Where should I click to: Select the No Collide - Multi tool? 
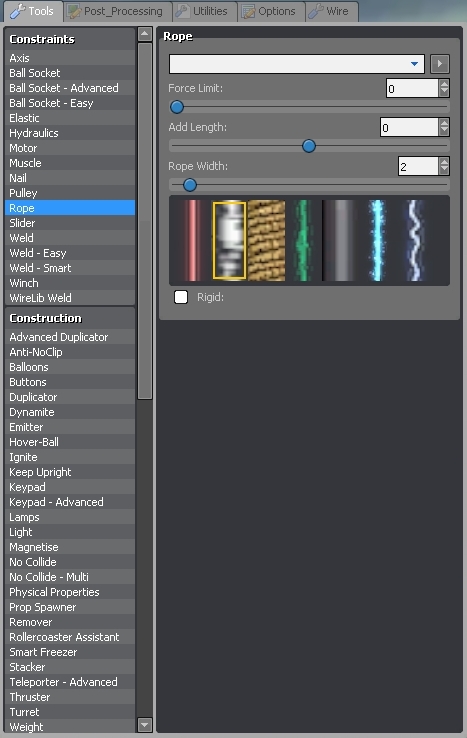coord(70,577)
